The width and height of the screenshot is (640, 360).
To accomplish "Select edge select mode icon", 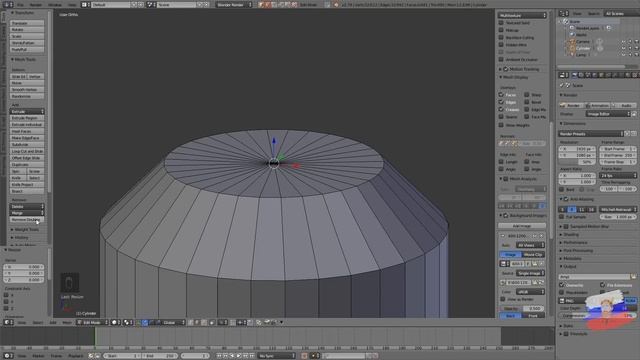I will click(x=198, y=322).
